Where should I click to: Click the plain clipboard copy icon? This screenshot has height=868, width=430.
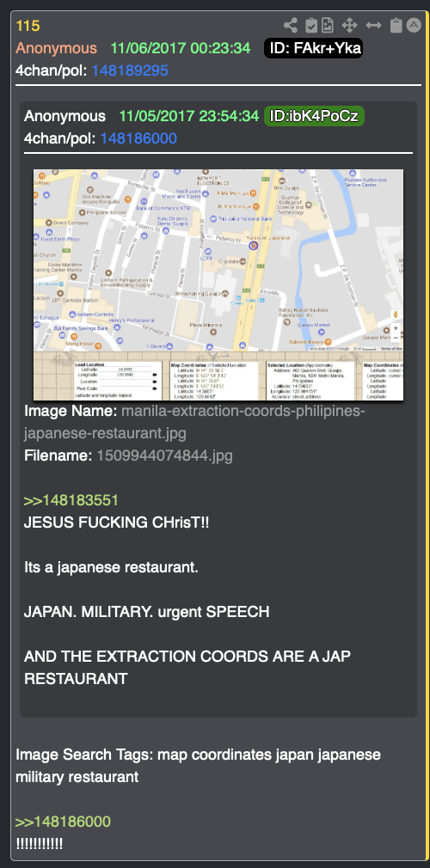(x=396, y=25)
